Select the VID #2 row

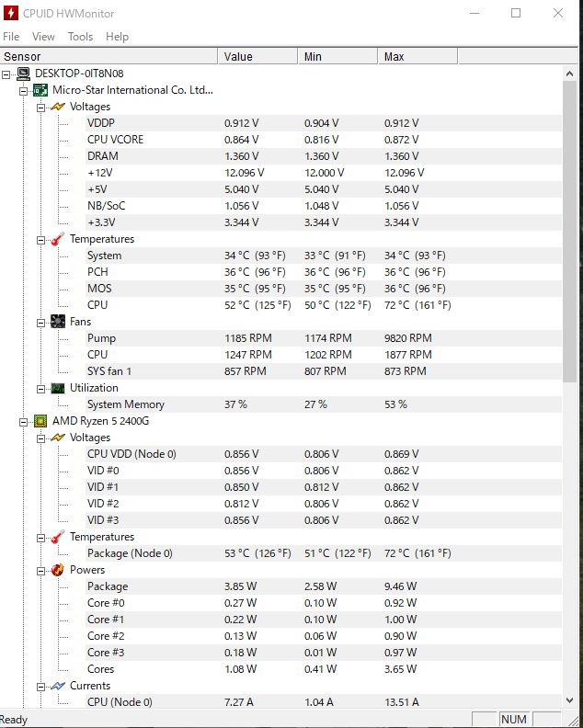[x=324, y=504]
